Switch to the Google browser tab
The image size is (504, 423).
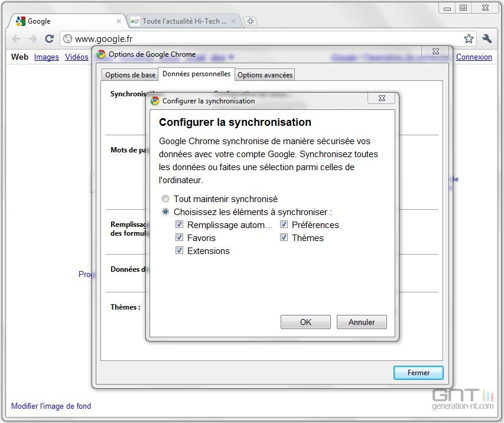67,21
